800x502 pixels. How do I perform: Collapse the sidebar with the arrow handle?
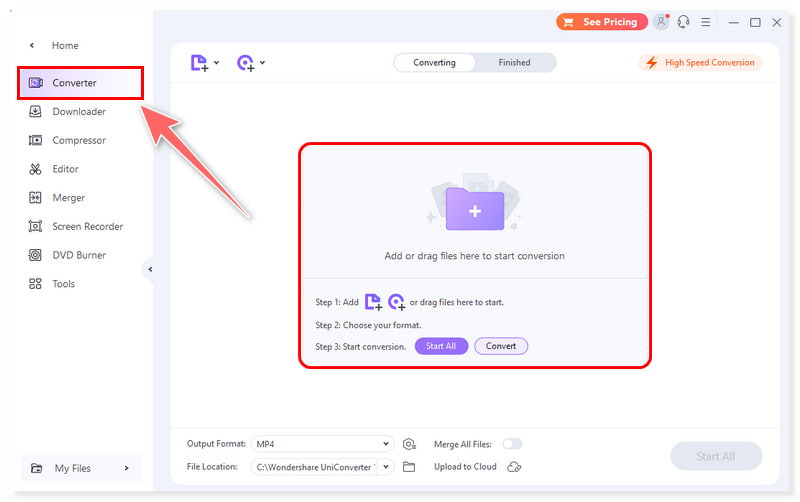tap(150, 269)
